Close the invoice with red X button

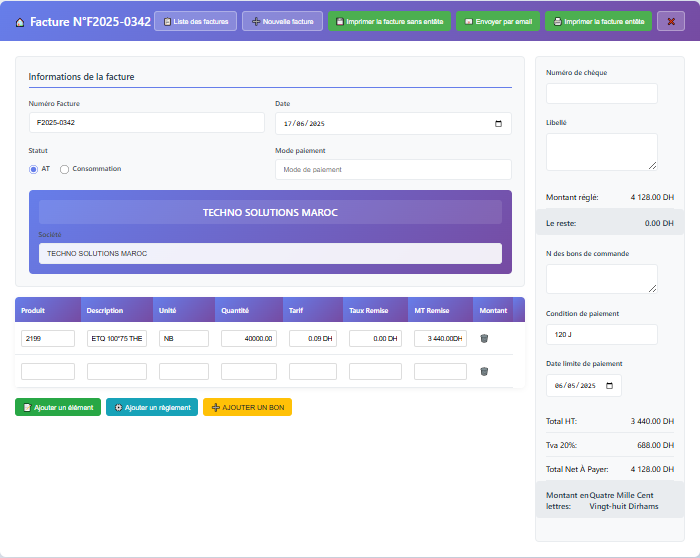coord(671,21)
